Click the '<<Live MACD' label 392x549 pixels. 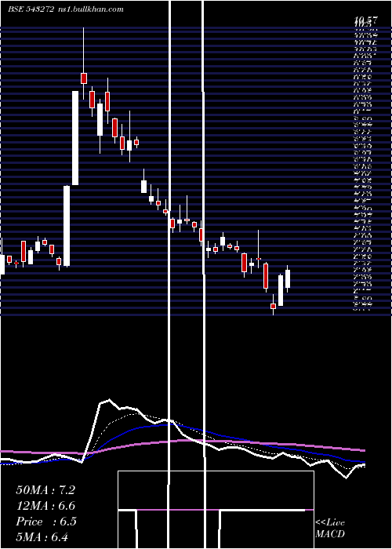[x=330, y=528]
